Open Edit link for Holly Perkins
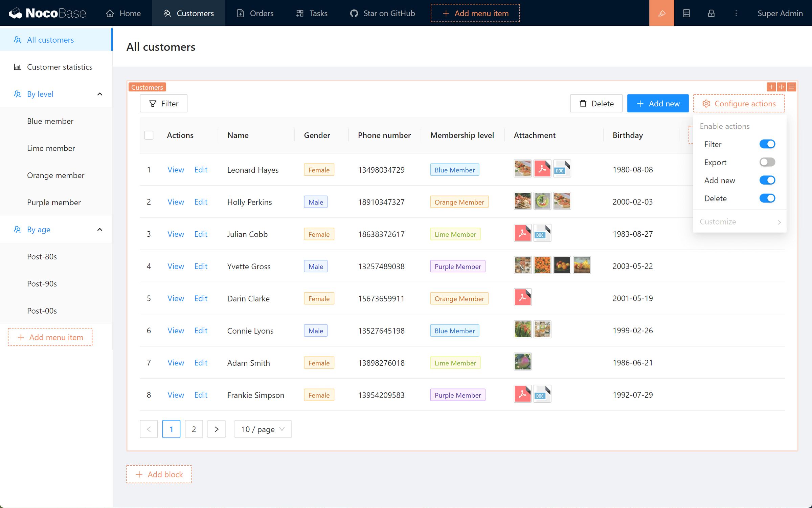Viewport: 812px width, 508px height. pyautogui.click(x=201, y=202)
